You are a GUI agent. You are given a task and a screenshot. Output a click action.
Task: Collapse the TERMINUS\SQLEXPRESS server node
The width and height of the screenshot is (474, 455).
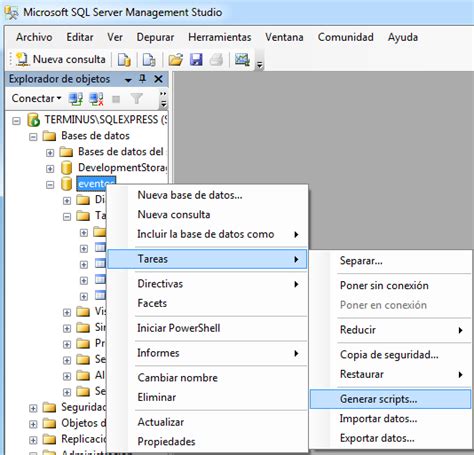point(16,121)
